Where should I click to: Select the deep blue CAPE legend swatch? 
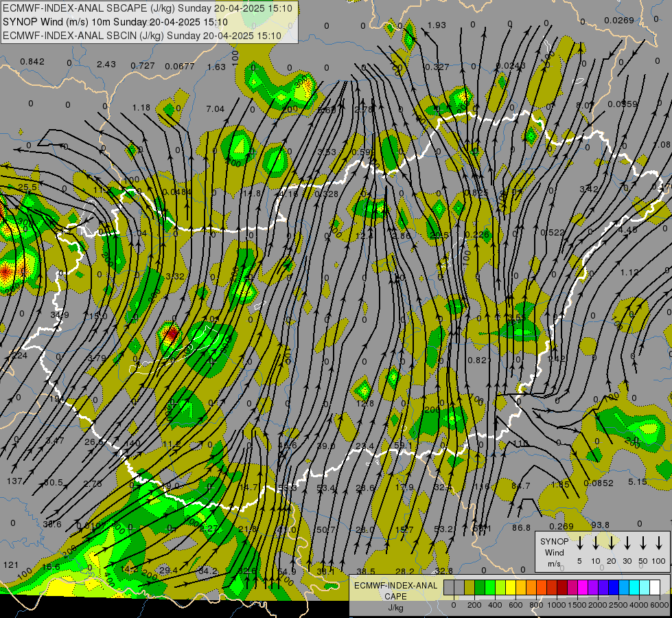click(x=613, y=587)
